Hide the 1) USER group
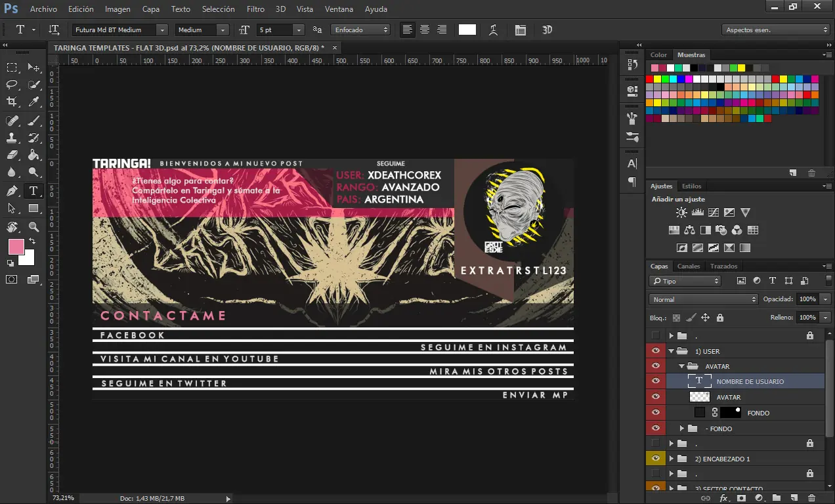This screenshot has width=835, height=504. pyautogui.click(x=655, y=351)
